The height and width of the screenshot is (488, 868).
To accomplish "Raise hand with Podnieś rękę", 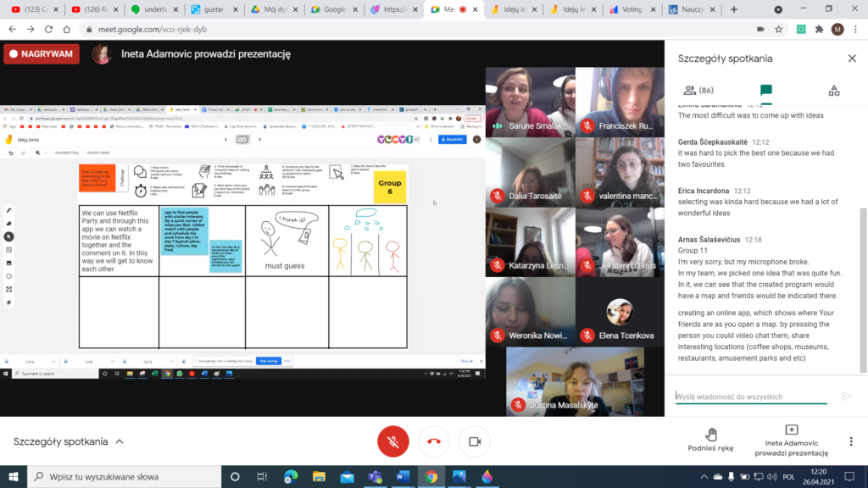I will [x=712, y=440].
